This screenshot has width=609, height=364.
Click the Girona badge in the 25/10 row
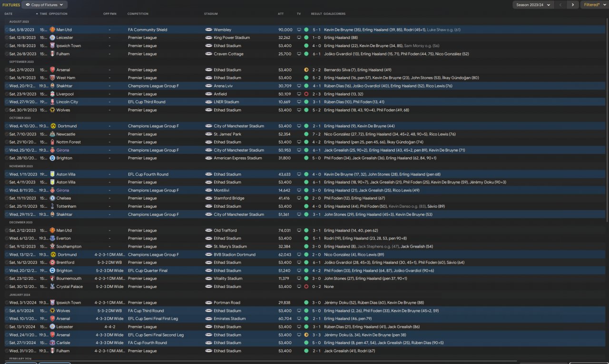pos(52,150)
